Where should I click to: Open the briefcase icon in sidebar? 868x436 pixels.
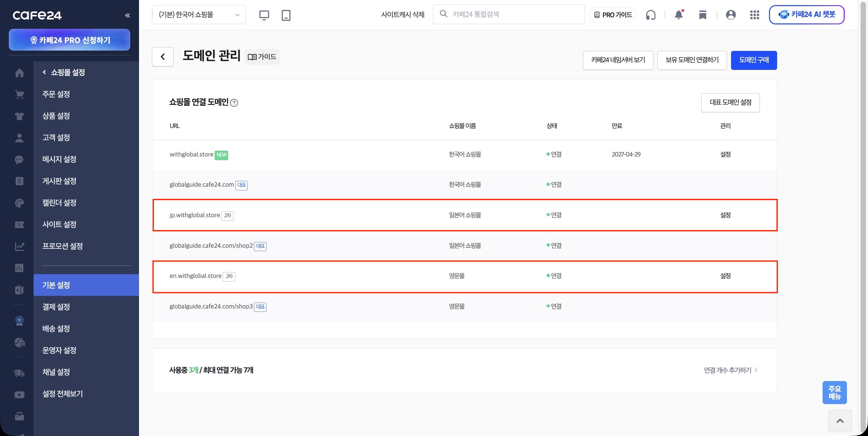pyautogui.click(x=19, y=416)
